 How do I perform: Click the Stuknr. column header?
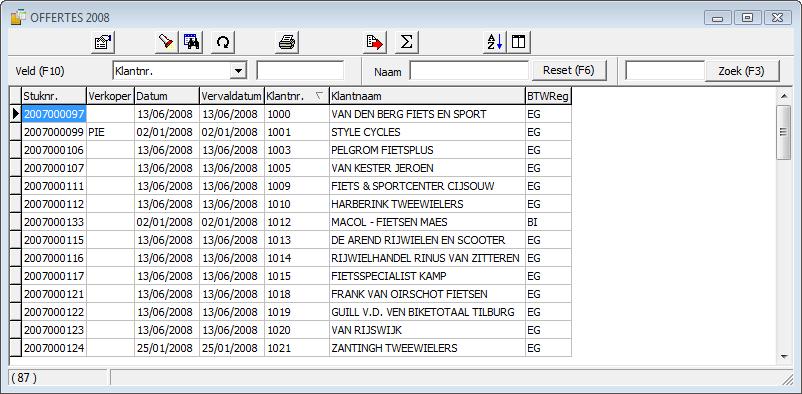(54, 96)
